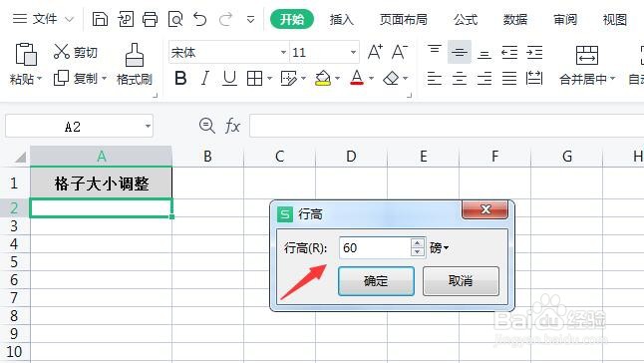This screenshot has width=644, height=363.
Task: Click the 合并居中 merge center icon
Action: [x=587, y=56]
